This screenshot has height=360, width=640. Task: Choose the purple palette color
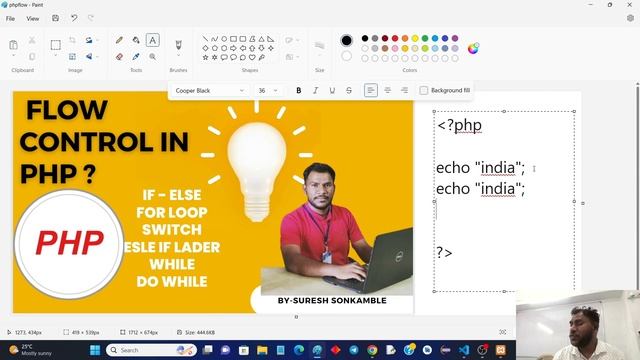pos(455,38)
